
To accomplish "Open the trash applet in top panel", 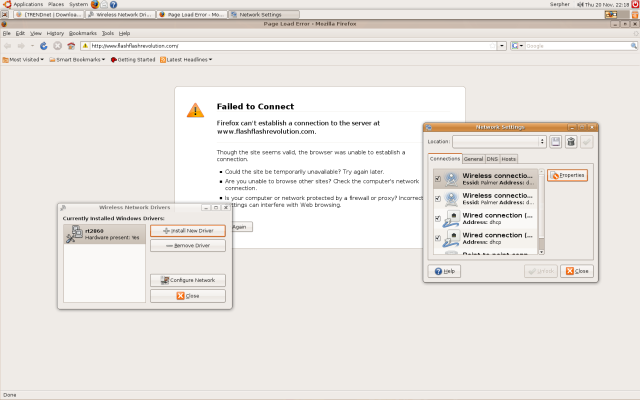I will point(635,14).
